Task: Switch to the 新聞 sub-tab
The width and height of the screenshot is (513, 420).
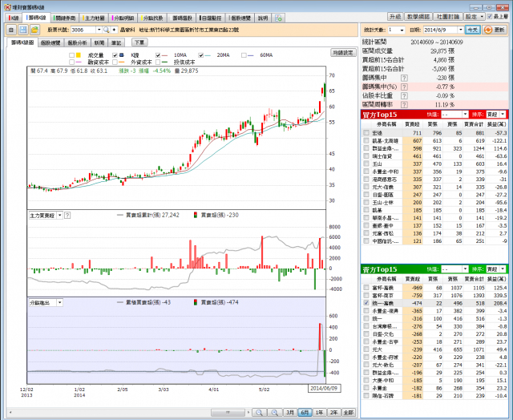Action: pos(99,42)
